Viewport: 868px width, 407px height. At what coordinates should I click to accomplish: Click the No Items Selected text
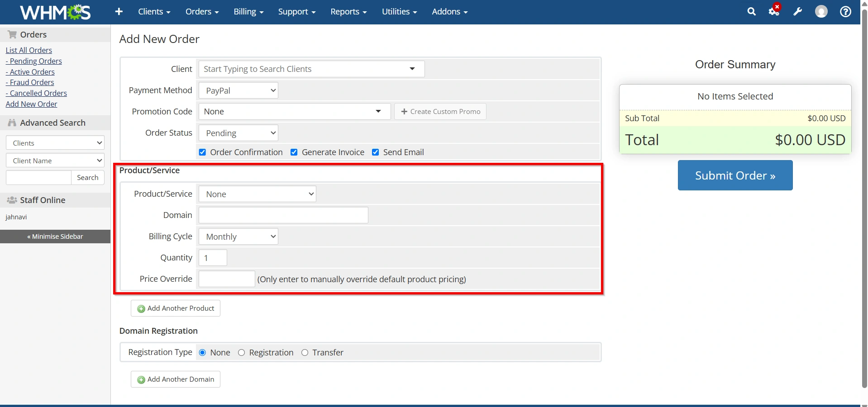point(735,96)
